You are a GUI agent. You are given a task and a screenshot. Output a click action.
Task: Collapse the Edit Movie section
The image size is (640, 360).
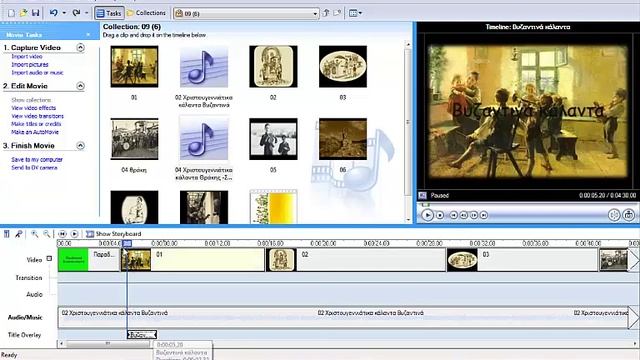(80, 86)
